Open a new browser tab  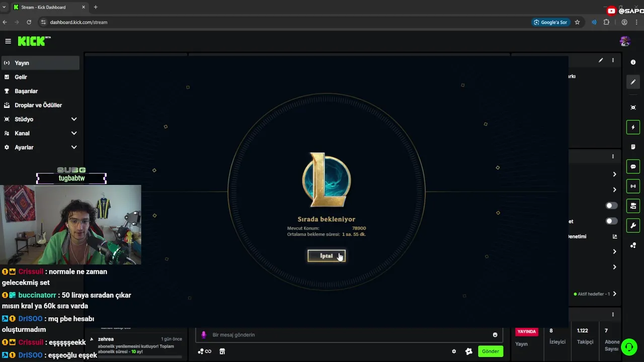(x=96, y=7)
